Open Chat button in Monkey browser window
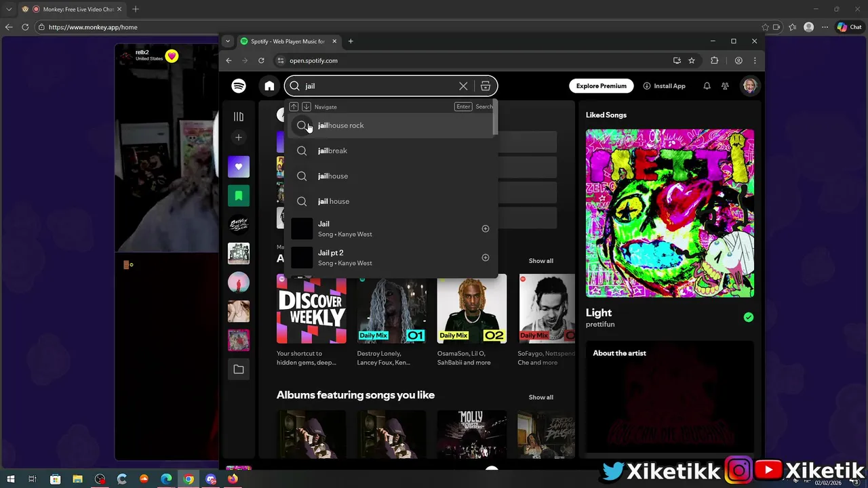Image resolution: width=868 pixels, height=488 pixels. [x=849, y=27]
